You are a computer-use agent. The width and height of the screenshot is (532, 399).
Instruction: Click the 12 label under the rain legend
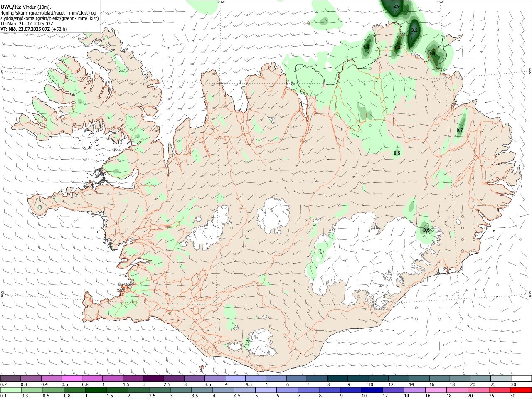click(385, 396)
